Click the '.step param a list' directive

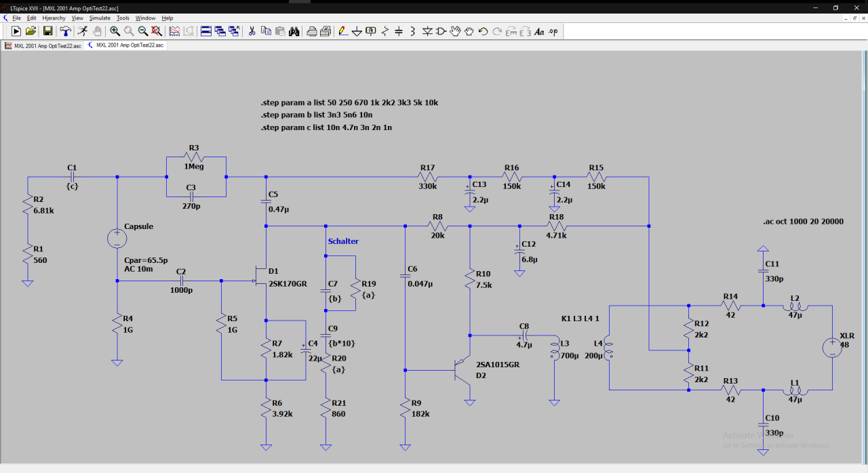349,103
